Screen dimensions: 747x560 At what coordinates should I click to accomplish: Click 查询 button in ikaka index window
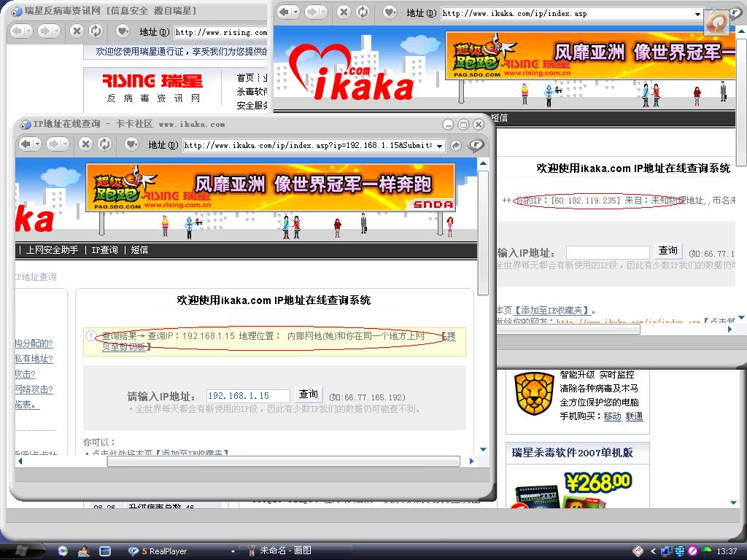(668, 251)
